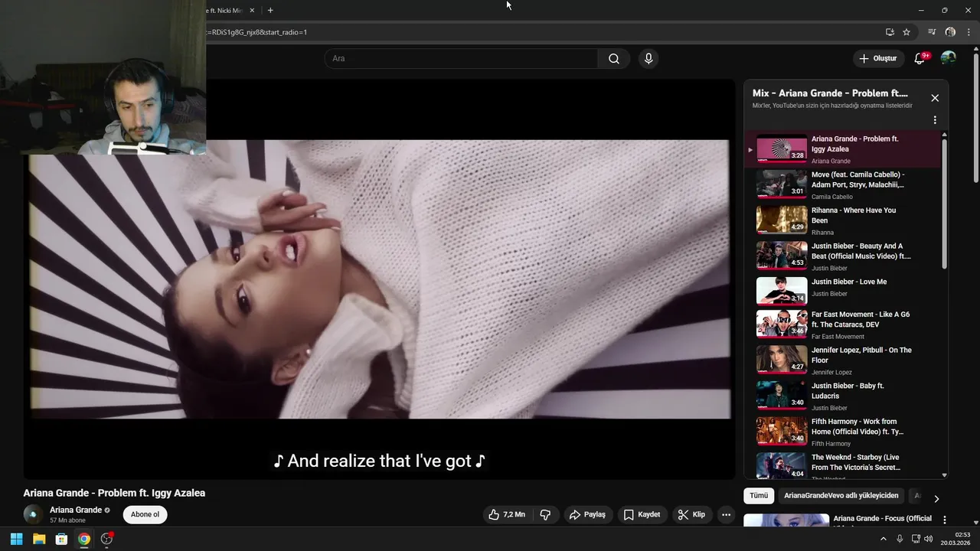
Task: Play Far East Movement Like A G6
Action: pyautogui.click(x=844, y=324)
